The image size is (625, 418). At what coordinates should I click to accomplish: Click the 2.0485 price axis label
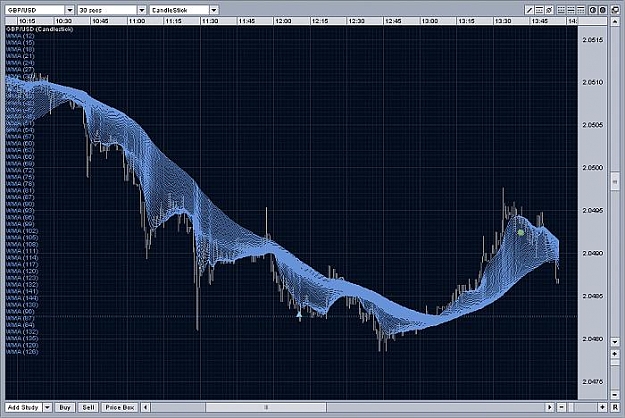tap(593, 296)
